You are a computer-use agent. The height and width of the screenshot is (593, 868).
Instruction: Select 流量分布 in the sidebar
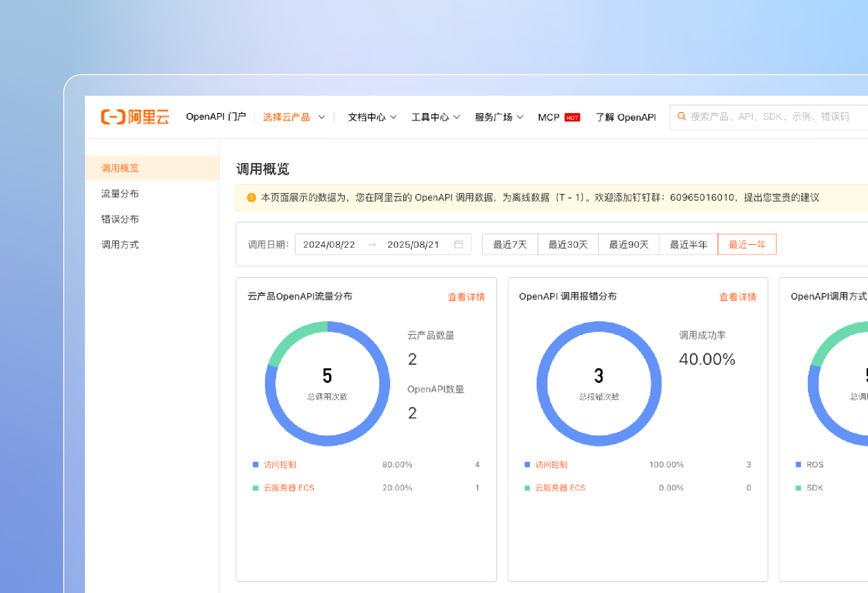pyautogui.click(x=152, y=193)
